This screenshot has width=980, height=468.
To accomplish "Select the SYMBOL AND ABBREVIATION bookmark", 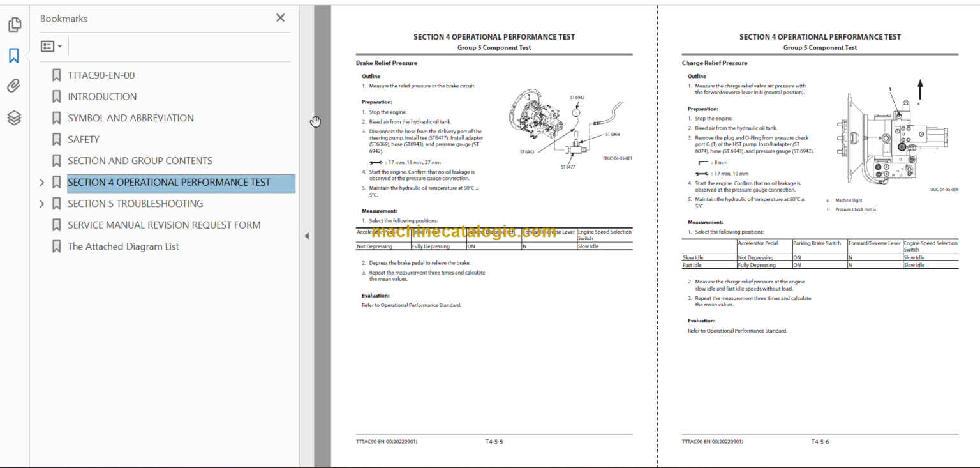I will coord(131,117).
